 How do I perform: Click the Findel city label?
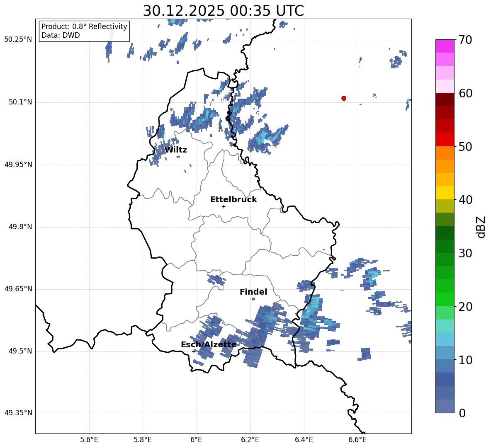[x=253, y=292]
